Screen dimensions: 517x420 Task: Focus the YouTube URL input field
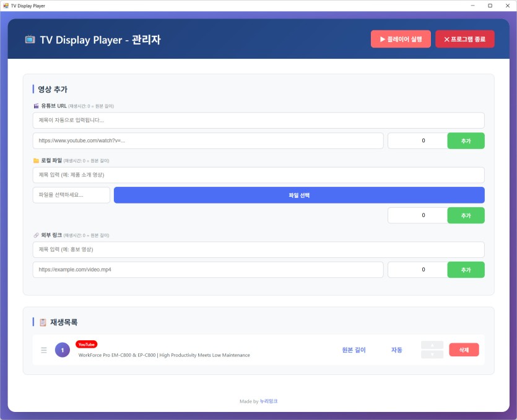point(207,140)
